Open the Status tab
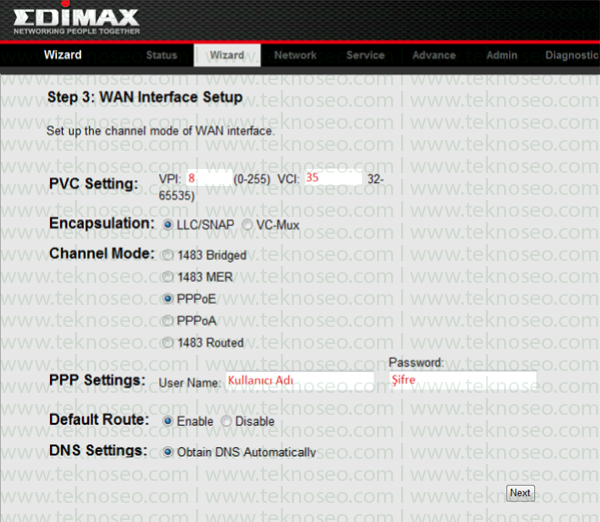This screenshot has height=522, width=600. coord(161,55)
